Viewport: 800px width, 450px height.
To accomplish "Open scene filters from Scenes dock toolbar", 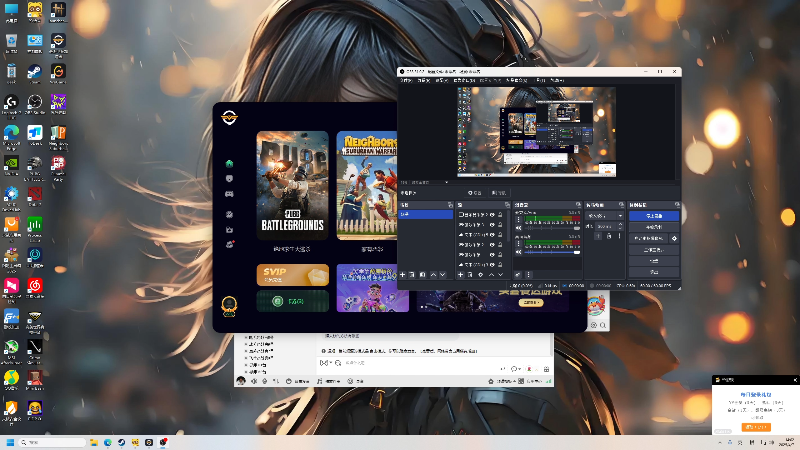I will pos(422,274).
